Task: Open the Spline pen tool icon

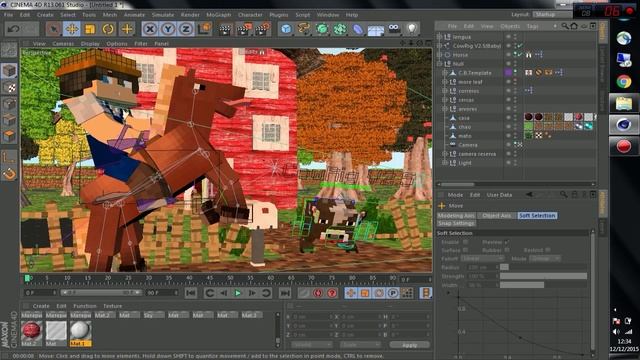Action: point(304,29)
